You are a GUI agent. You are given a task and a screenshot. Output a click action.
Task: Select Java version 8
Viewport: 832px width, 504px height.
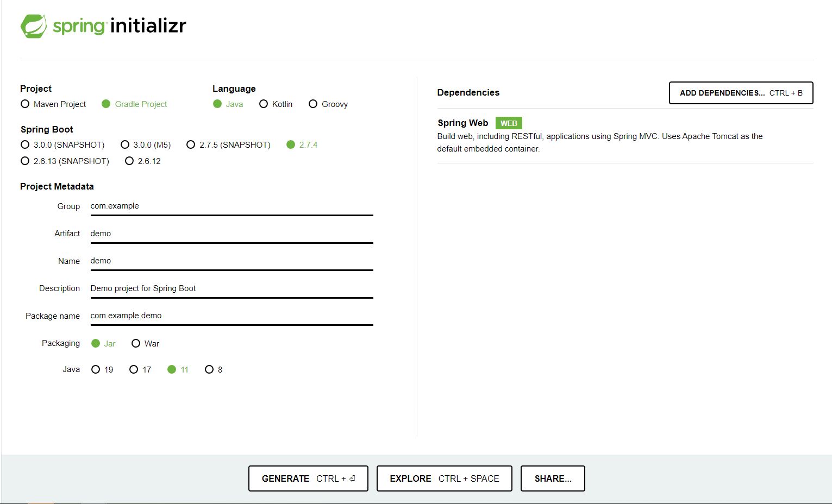coord(214,369)
